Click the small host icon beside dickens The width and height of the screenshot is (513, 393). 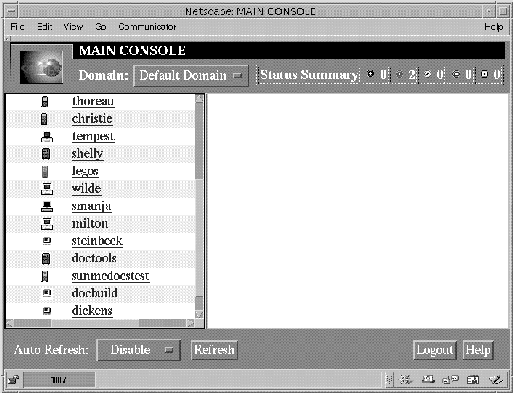[47, 311]
